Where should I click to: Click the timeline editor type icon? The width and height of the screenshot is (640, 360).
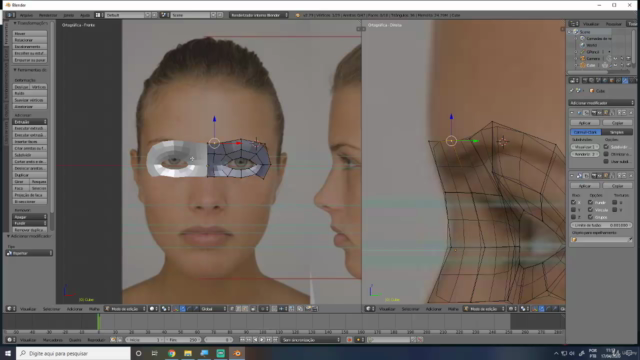(11, 340)
